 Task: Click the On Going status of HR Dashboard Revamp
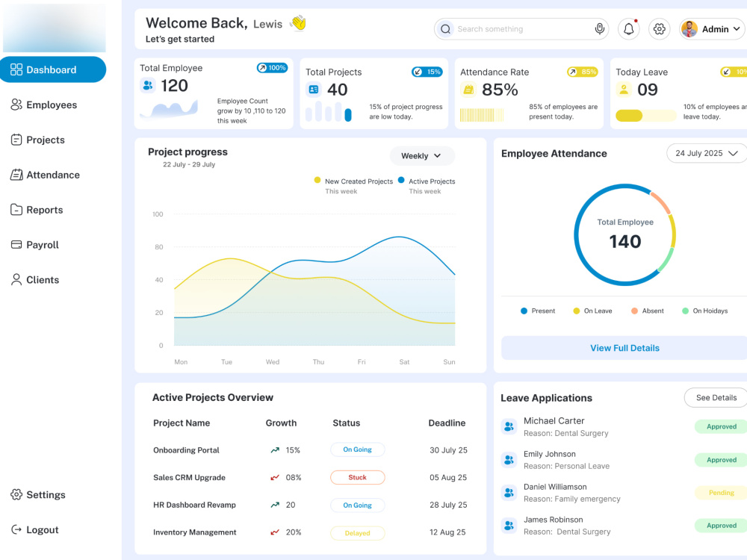tap(357, 505)
